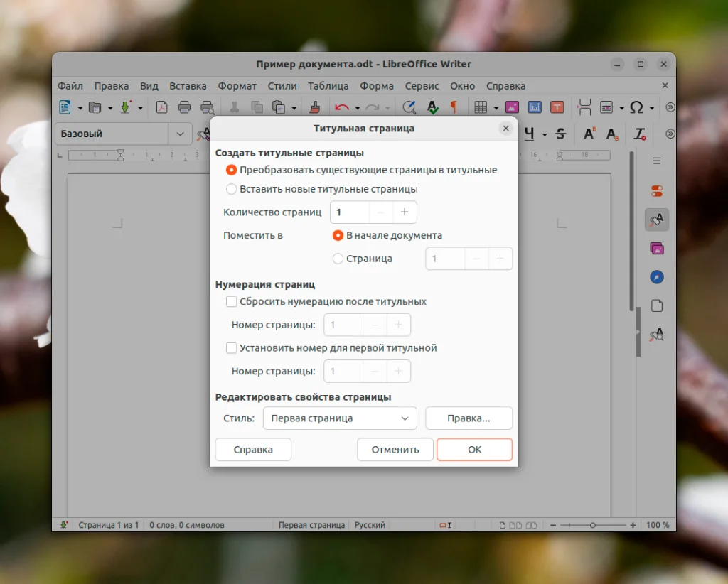Toggle formatting marks display
This screenshot has height=584, width=728.
(x=455, y=107)
